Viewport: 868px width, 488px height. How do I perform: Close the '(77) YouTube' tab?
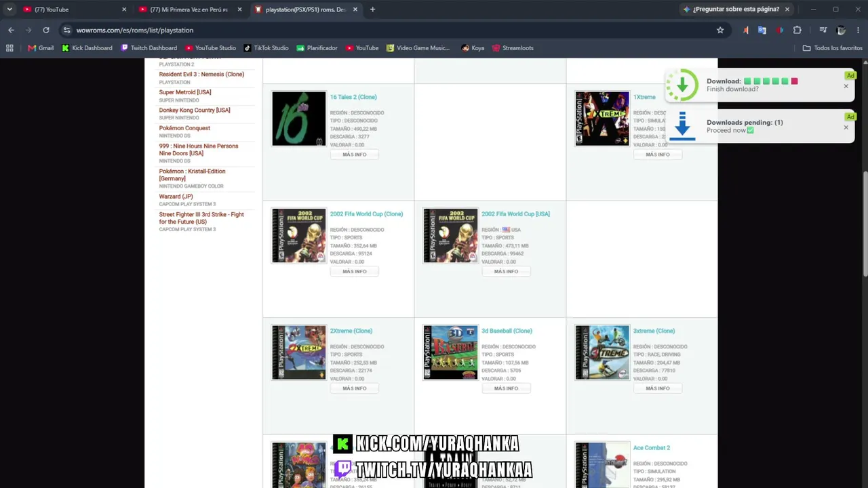click(x=124, y=9)
